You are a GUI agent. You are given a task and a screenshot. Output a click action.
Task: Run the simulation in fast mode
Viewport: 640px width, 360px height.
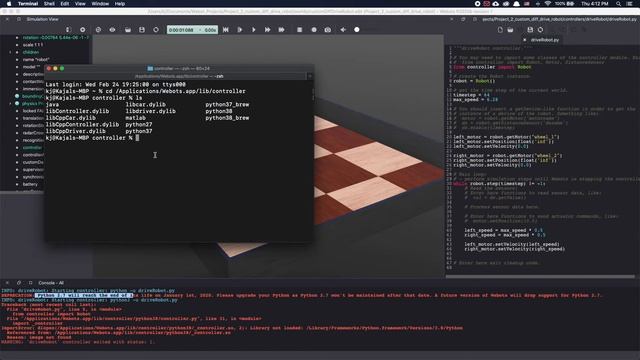[x=267, y=30]
